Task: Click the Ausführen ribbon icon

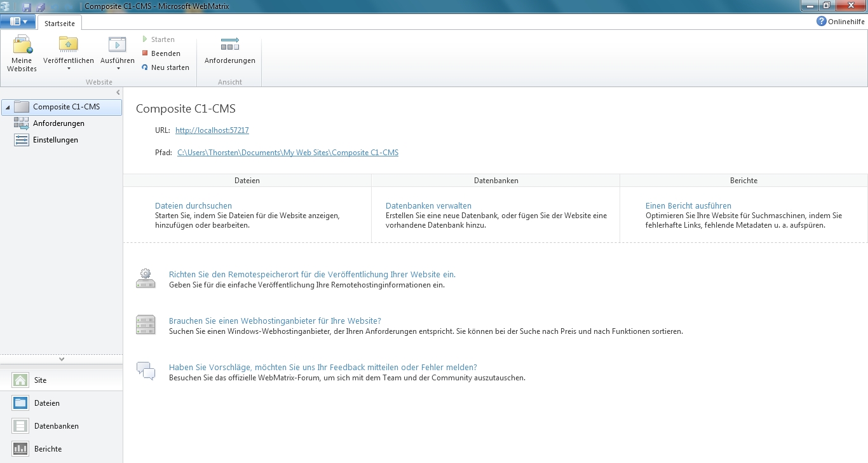Action: 118,45
